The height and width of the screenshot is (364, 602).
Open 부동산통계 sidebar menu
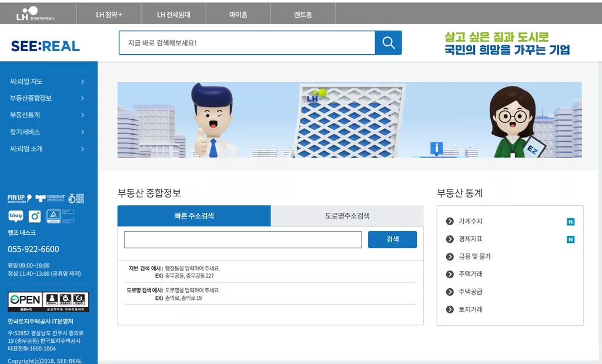(25, 115)
